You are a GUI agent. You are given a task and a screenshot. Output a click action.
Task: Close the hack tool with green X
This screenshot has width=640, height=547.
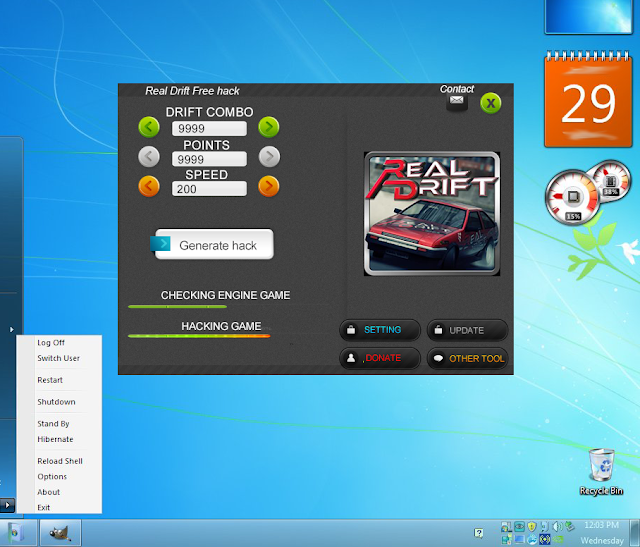coord(491,103)
